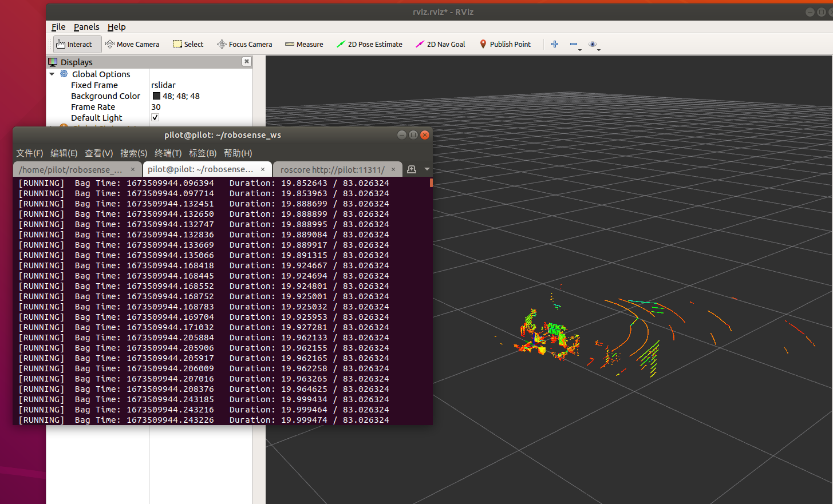
Task: Close the pilot@pilot: ~/robosense terminal tab
Action: pyautogui.click(x=263, y=169)
